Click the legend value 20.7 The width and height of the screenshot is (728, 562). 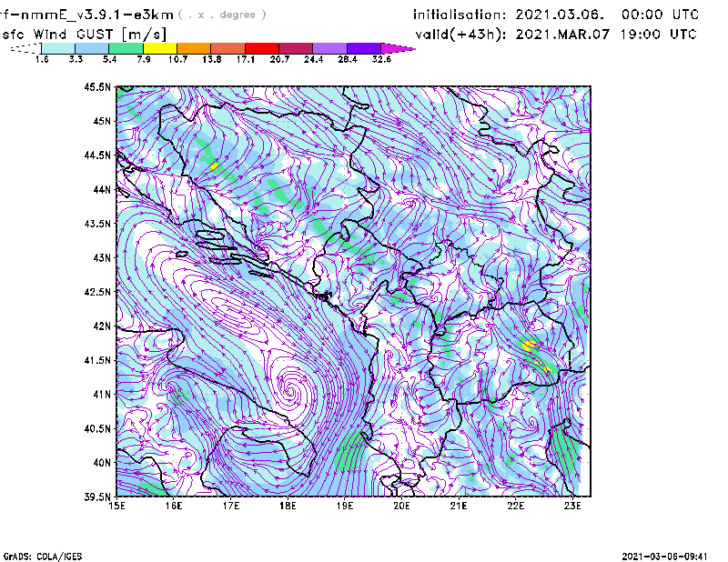(x=279, y=59)
